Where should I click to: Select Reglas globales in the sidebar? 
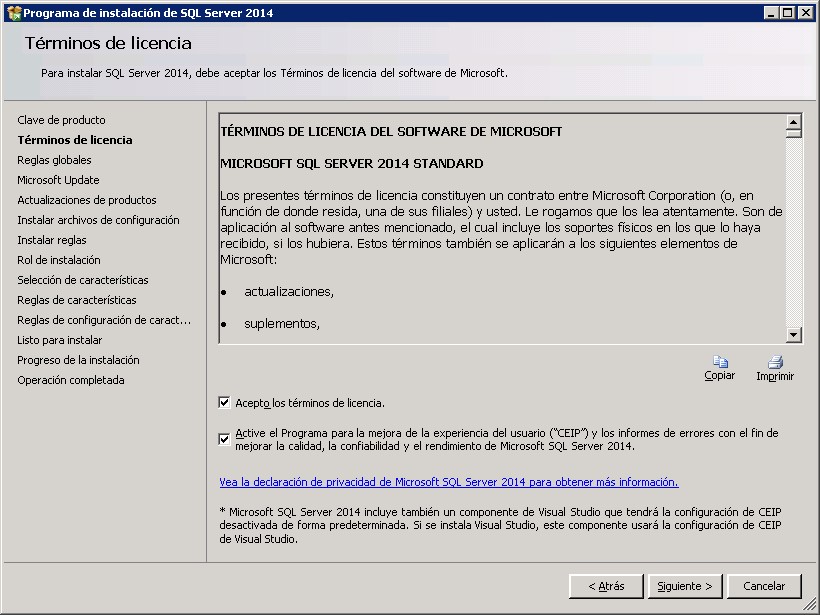point(54,160)
